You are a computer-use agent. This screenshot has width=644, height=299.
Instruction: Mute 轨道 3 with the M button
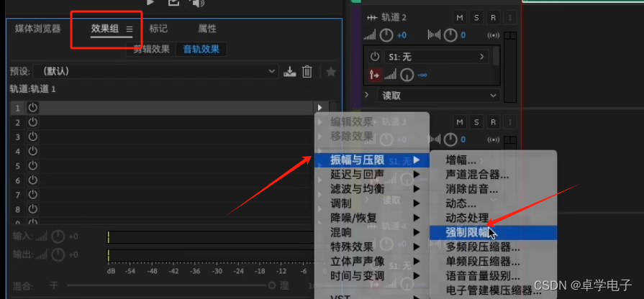[x=460, y=122]
